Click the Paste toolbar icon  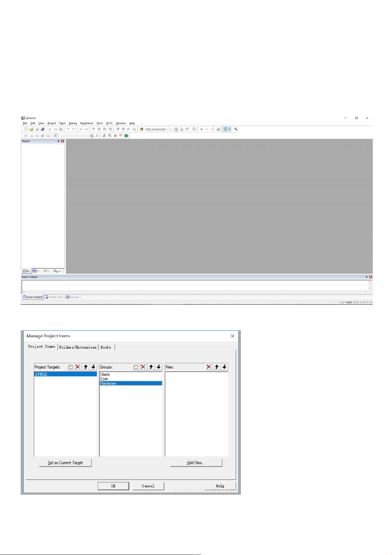click(x=61, y=129)
